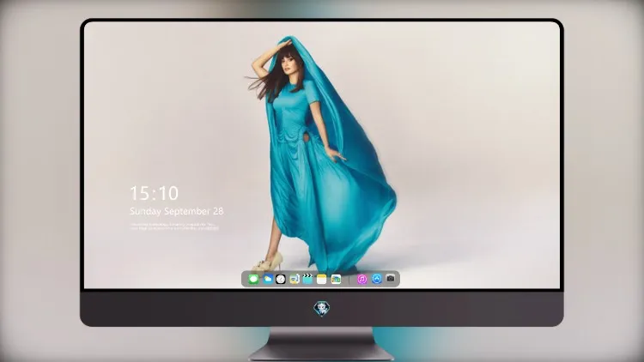
Task: Click the Sunday September 28 date text
Action: pos(177,211)
